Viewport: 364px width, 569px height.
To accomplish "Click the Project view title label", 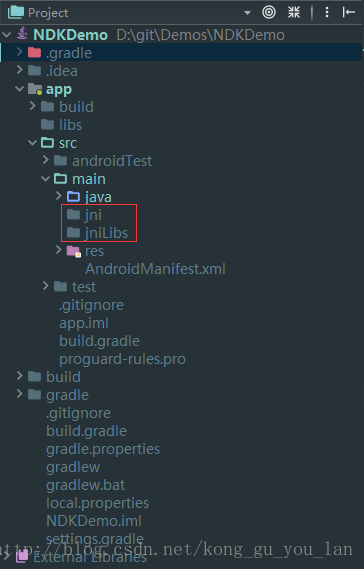I will [x=48, y=13].
